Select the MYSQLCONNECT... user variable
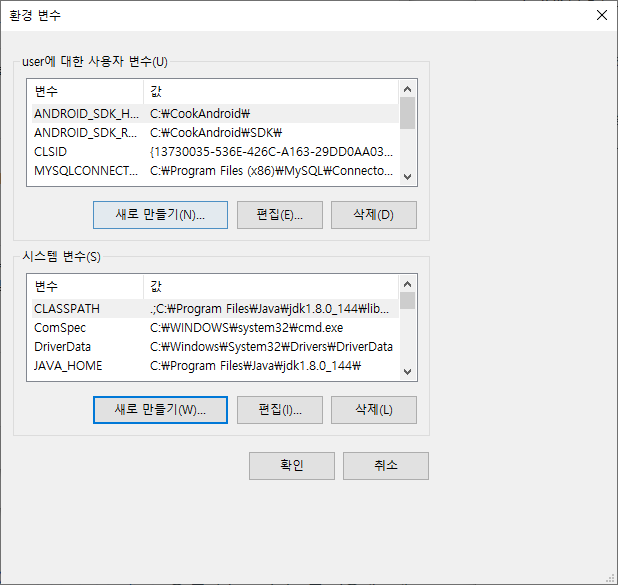 pos(215,170)
